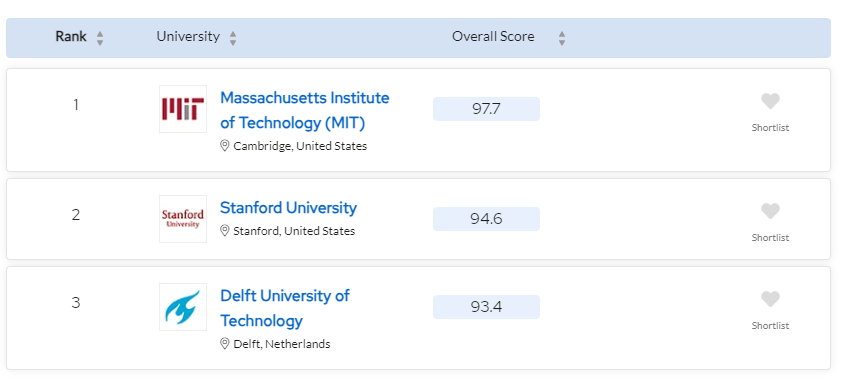Open the MIT logo thumbnail

[x=183, y=109]
